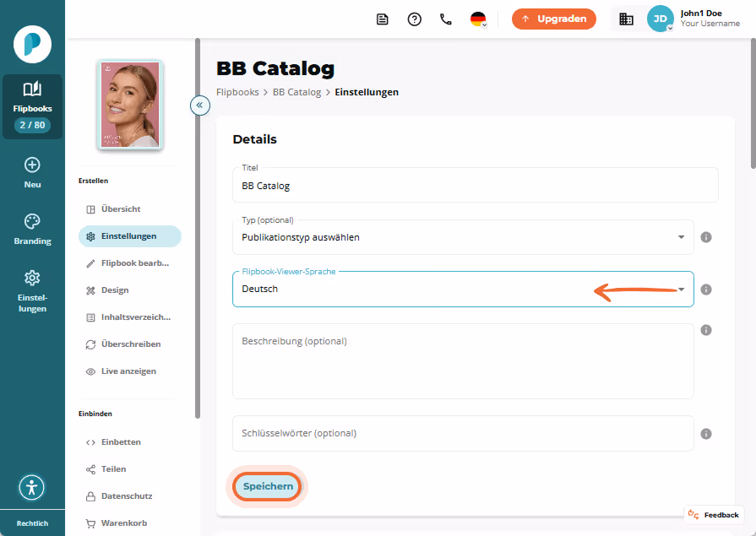Click the Überschreiben refresh icon

(90, 344)
